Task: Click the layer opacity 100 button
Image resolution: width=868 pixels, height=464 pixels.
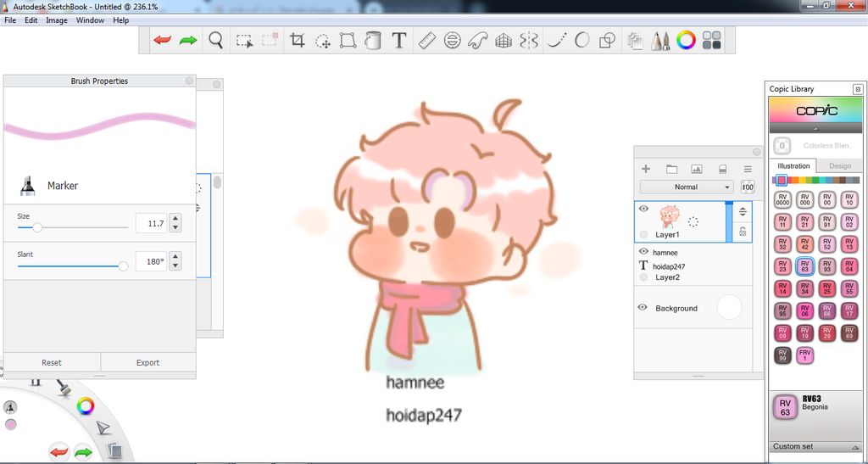Action: pyautogui.click(x=748, y=187)
